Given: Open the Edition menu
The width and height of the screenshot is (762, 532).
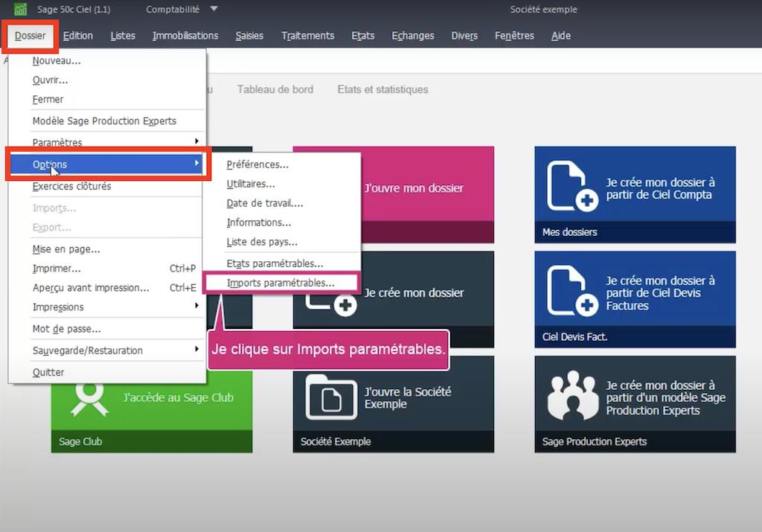Looking at the screenshot, I should (x=77, y=36).
